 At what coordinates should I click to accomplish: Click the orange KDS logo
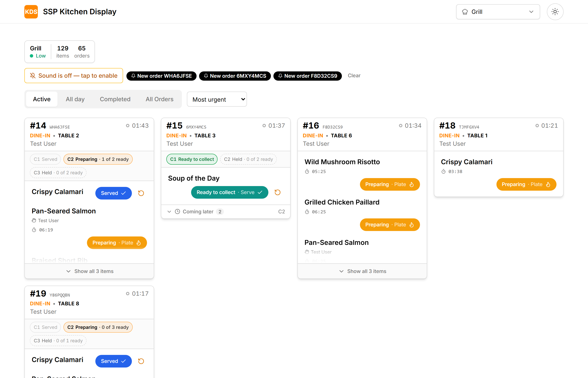coord(31,12)
